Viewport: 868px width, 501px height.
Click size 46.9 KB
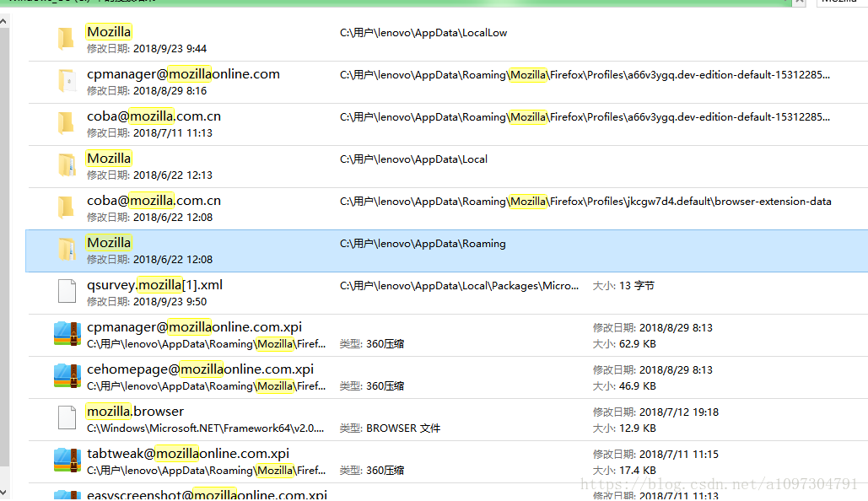pyautogui.click(x=637, y=385)
